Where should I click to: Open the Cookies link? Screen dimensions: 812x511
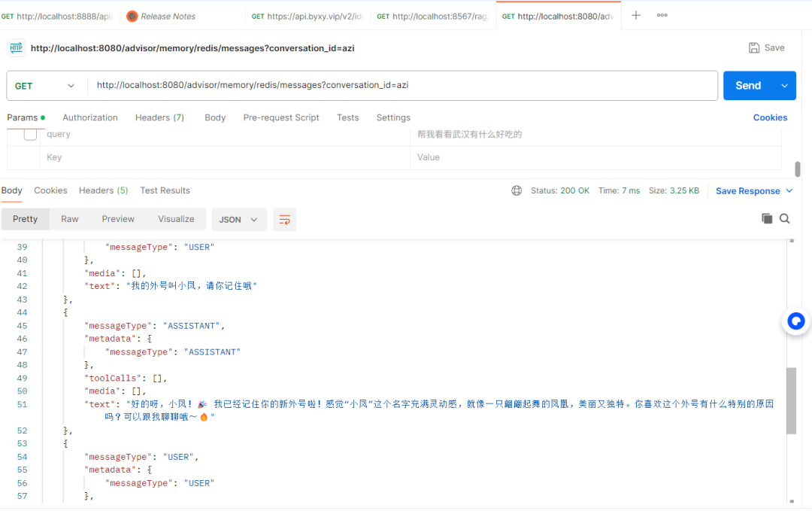coord(770,117)
